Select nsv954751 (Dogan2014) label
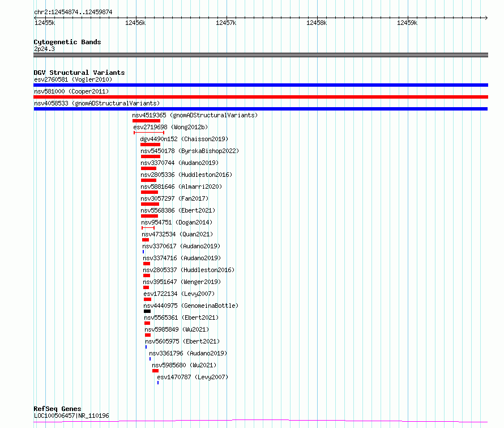 click(177, 222)
